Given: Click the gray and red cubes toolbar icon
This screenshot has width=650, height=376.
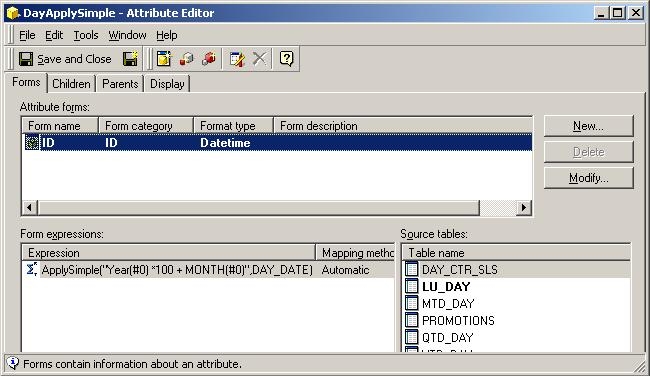Looking at the screenshot, I should pyautogui.click(x=187, y=59).
